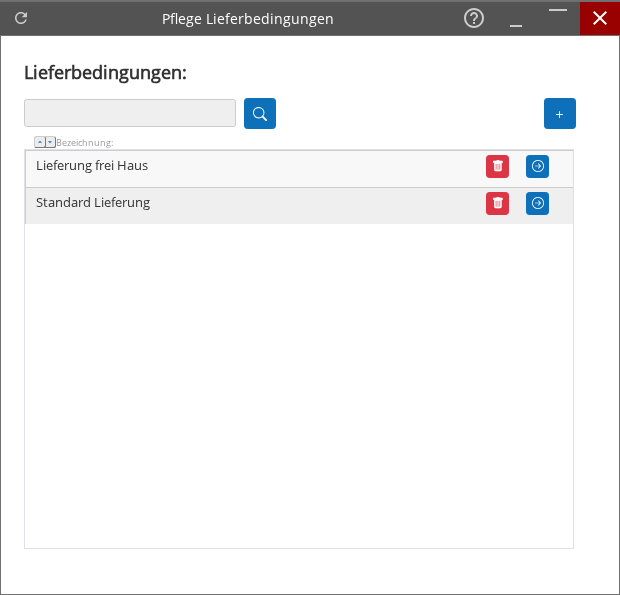Delete the 'Lieferung frei Haus' entry
The image size is (620, 595).
498,166
